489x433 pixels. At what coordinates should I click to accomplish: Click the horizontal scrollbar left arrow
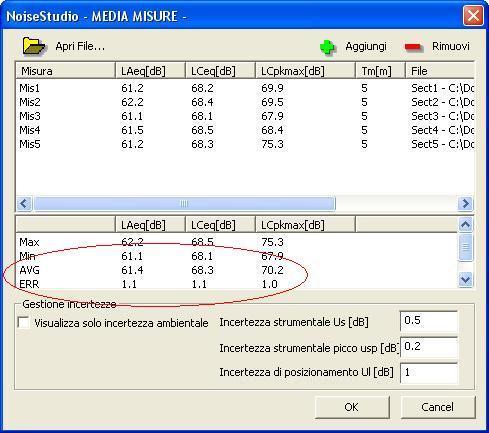pyautogui.click(x=24, y=203)
